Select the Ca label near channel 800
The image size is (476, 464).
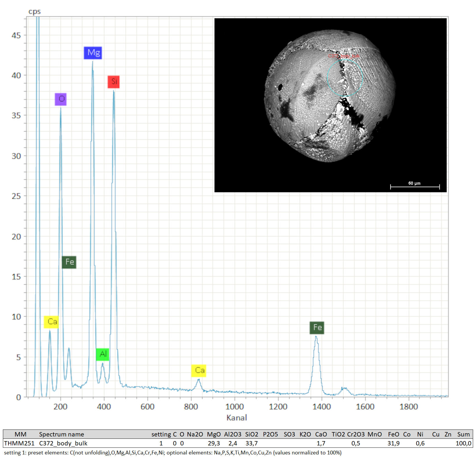point(199,371)
